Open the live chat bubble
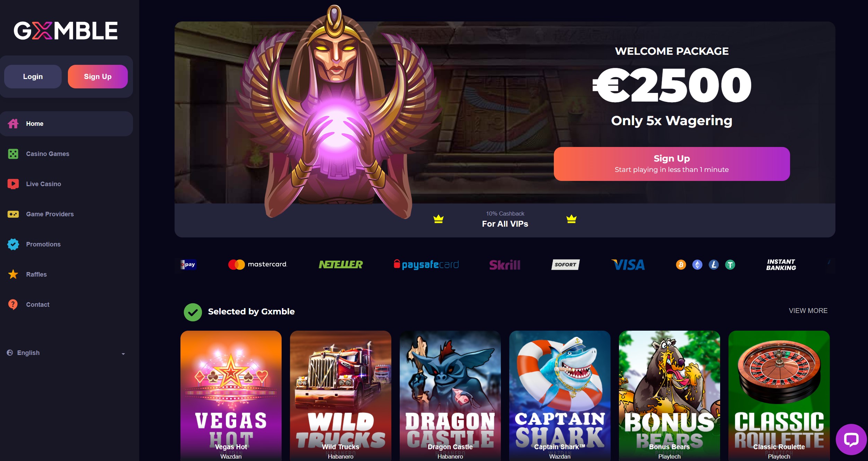The height and width of the screenshot is (461, 868). tap(851, 440)
